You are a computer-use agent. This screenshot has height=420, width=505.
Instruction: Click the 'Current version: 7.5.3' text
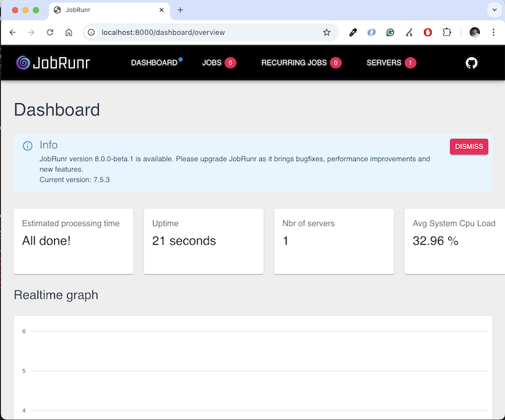pyautogui.click(x=74, y=180)
